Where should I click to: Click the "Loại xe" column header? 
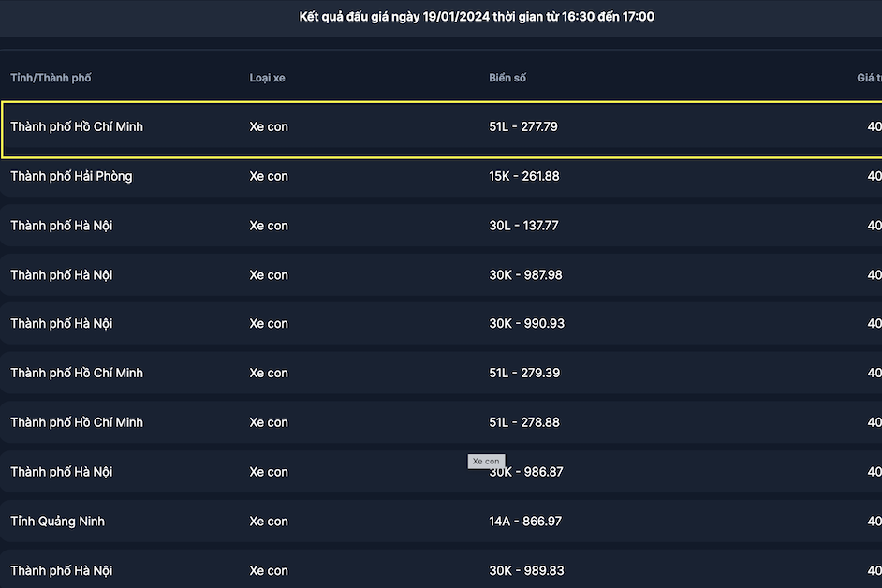pos(267,77)
